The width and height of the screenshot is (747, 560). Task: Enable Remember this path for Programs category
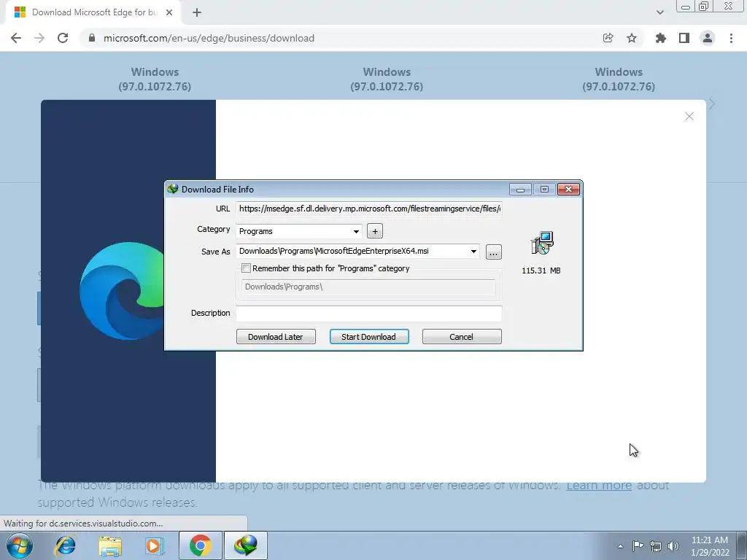pos(247,268)
